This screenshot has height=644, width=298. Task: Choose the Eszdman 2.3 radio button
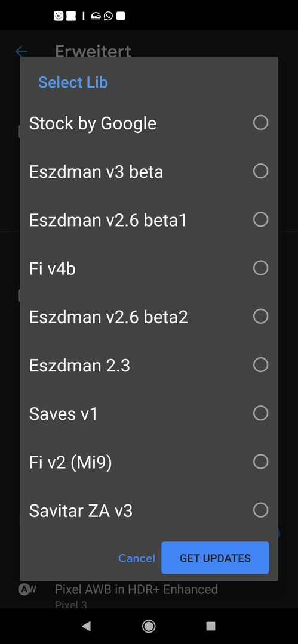click(x=260, y=365)
